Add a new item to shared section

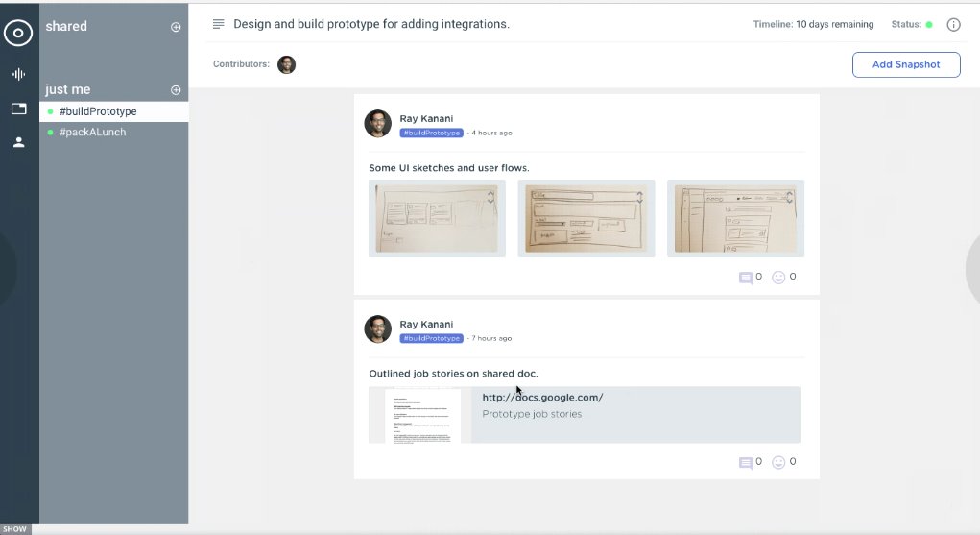[176, 27]
